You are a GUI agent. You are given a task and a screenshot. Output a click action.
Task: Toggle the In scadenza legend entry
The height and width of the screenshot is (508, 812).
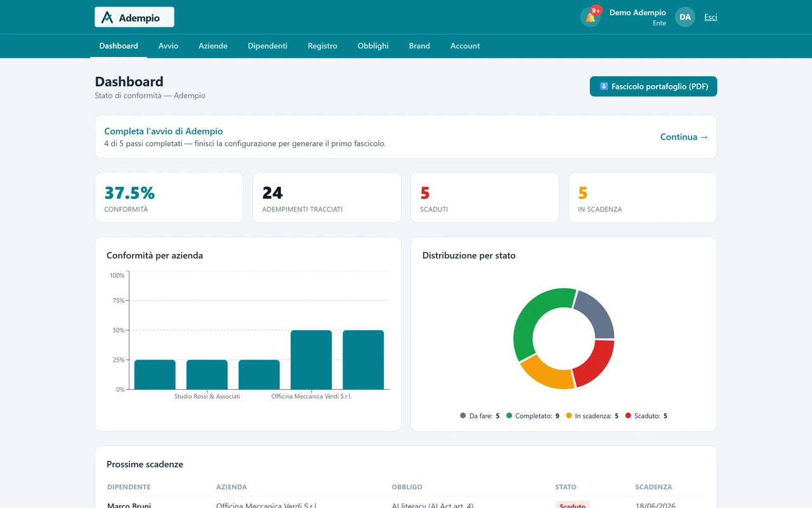click(592, 416)
